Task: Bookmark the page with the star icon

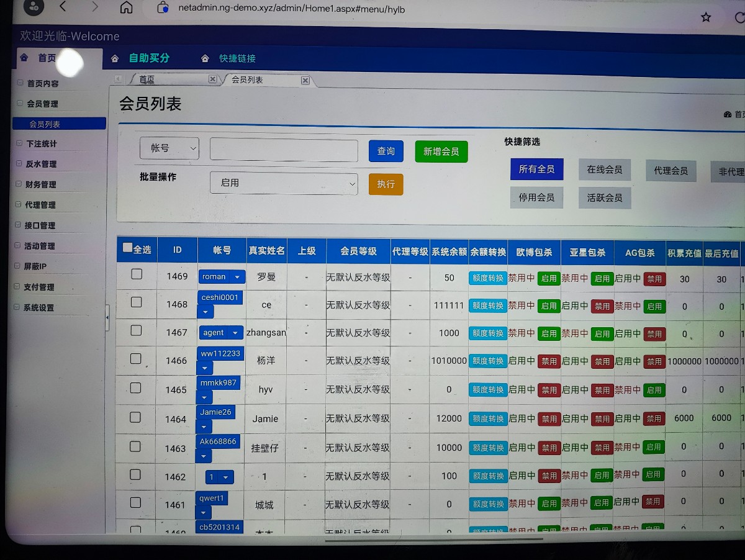Action: (x=706, y=17)
